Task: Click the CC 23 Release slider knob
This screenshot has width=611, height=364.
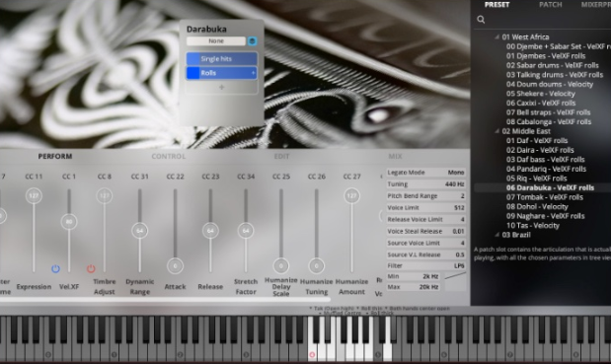Action: coord(210,231)
